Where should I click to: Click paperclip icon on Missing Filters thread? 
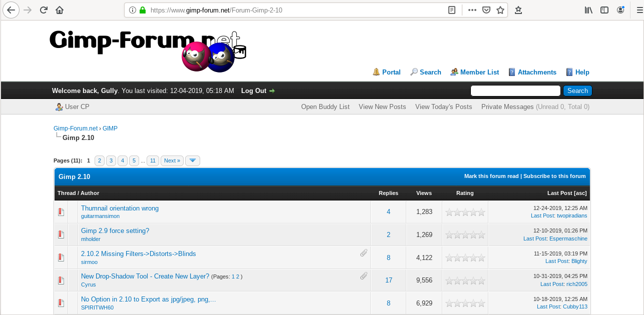(x=364, y=253)
